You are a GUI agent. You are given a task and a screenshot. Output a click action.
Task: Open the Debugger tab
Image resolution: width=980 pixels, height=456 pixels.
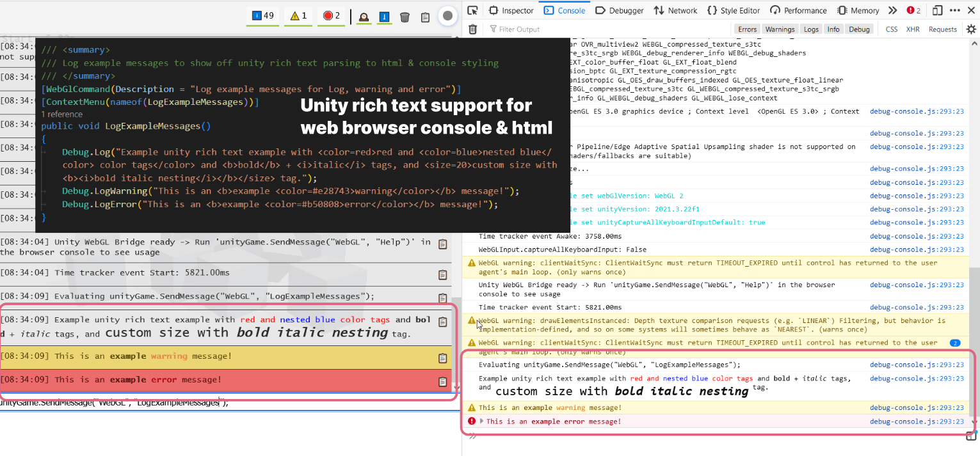[620, 10]
